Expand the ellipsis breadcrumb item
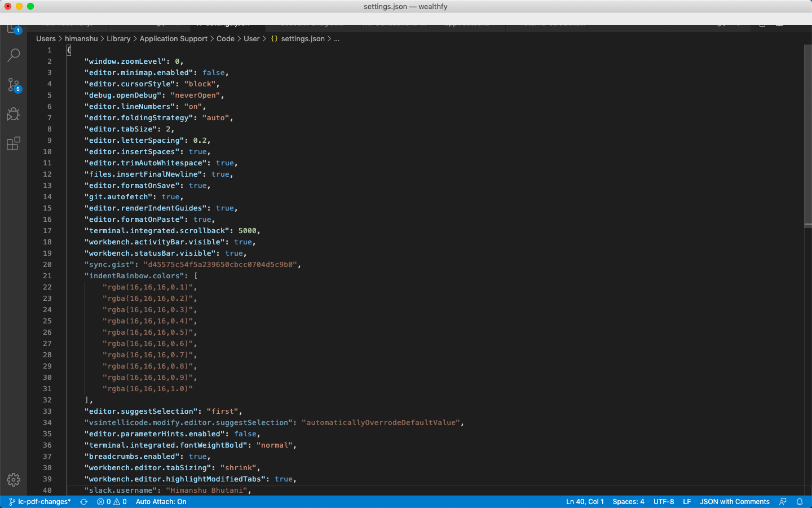 pos(337,38)
